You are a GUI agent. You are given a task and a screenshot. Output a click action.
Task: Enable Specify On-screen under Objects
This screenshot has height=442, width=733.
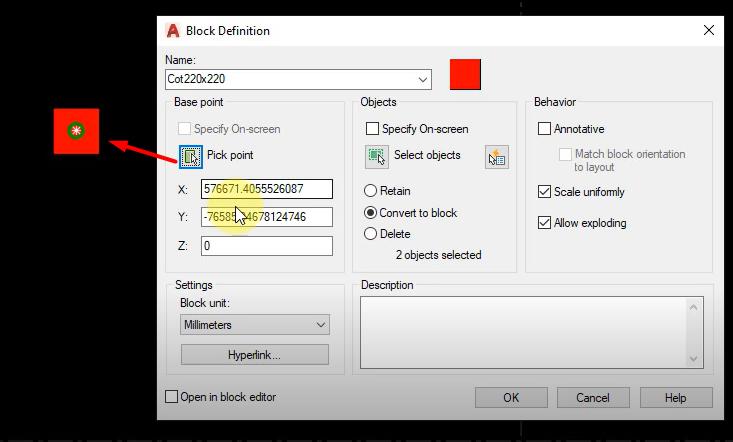coord(373,129)
